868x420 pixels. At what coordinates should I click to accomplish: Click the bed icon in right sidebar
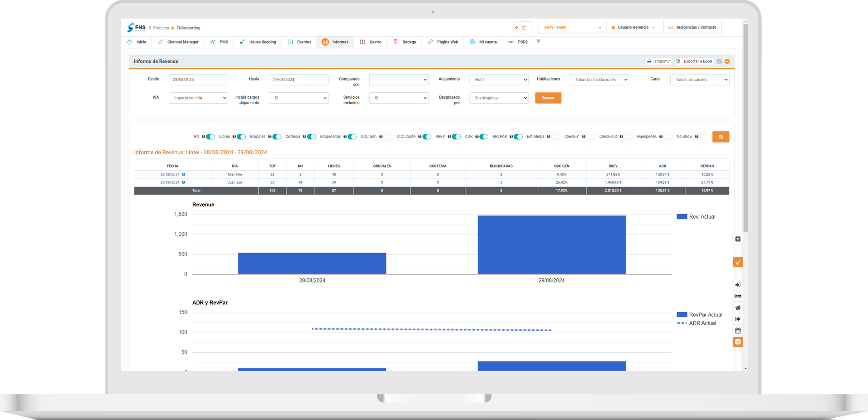point(738,296)
